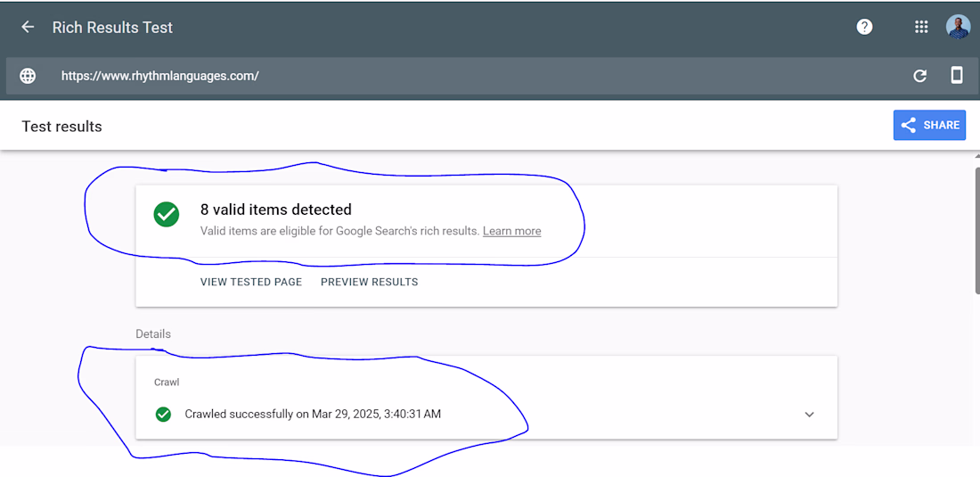Viewport: 980px width, 477px height.
Task: Open PREVIEW RESULTS
Action: tap(370, 282)
